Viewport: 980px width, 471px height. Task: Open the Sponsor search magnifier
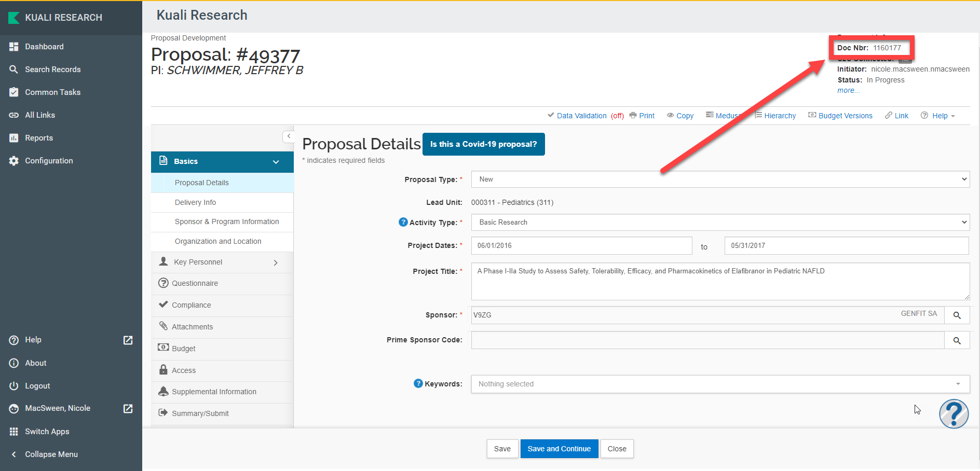pos(957,315)
